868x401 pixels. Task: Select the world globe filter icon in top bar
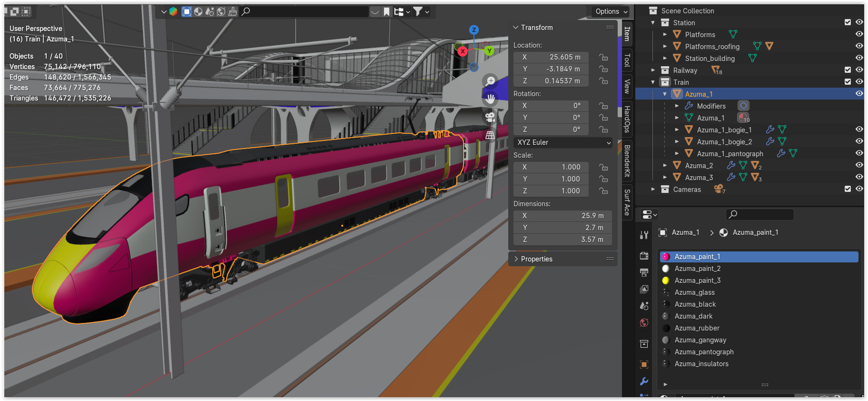[x=221, y=11]
